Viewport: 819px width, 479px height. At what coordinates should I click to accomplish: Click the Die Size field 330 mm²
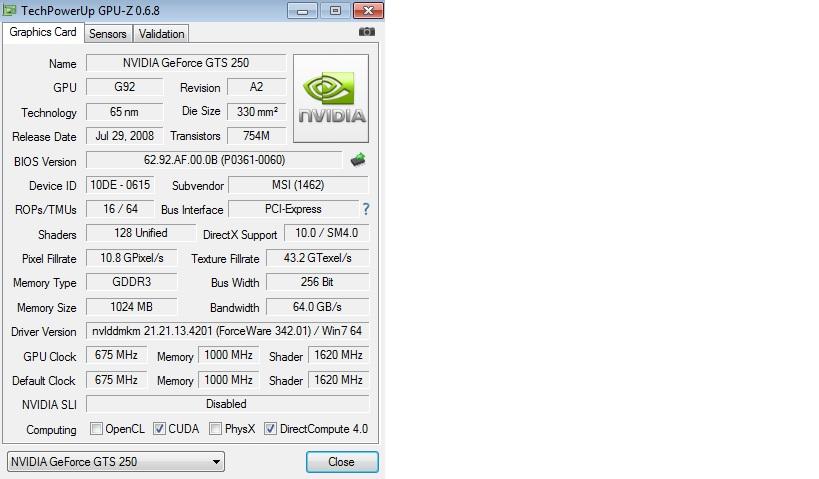pos(256,112)
